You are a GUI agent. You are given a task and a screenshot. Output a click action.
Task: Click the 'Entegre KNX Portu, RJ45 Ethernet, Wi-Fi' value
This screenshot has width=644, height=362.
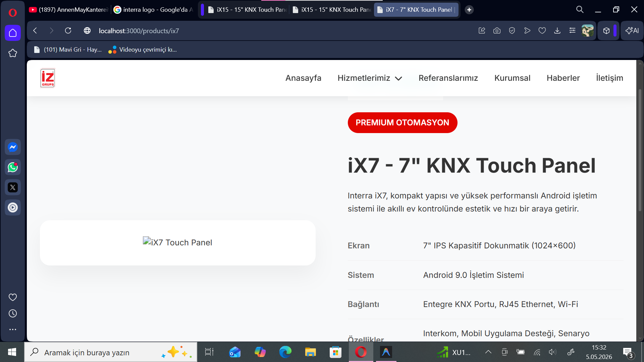500,304
